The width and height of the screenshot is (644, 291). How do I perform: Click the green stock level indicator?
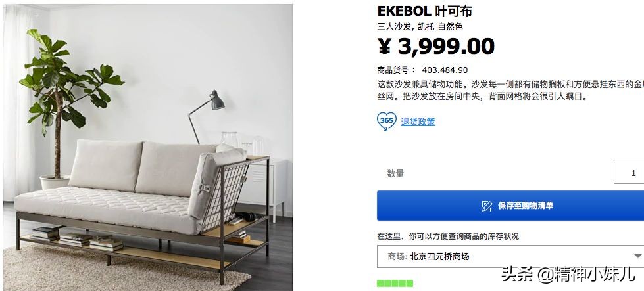pos(395,283)
